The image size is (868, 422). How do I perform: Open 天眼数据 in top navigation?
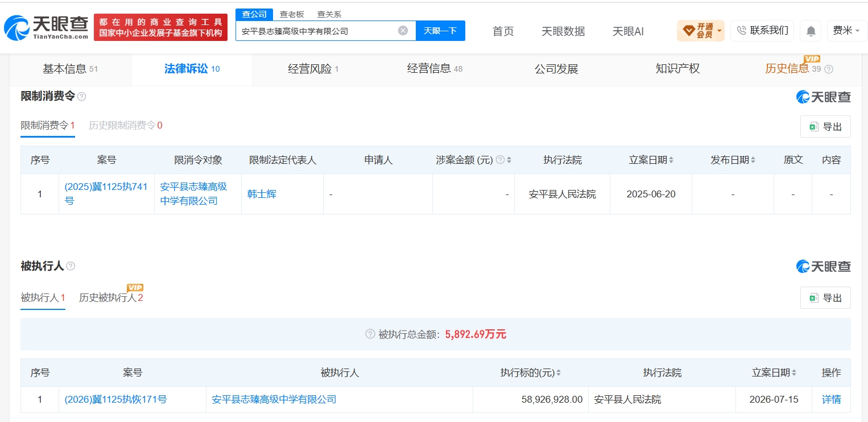point(563,31)
